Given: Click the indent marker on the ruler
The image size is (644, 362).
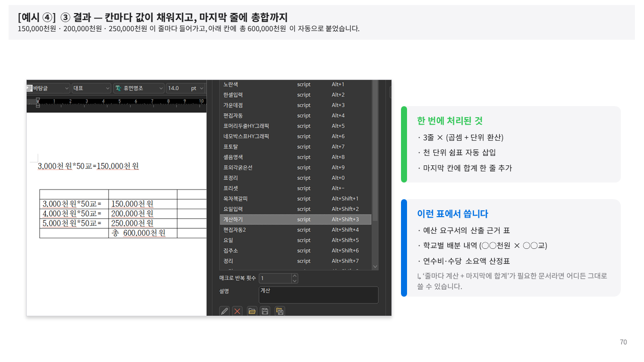Looking at the screenshot, I should click(x=38, y=103).
